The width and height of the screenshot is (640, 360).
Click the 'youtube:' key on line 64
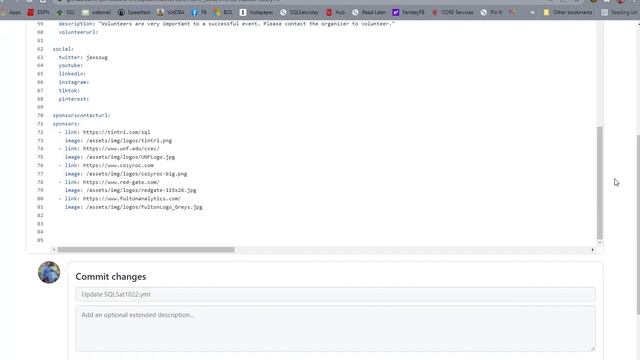[x=71, y=65]
